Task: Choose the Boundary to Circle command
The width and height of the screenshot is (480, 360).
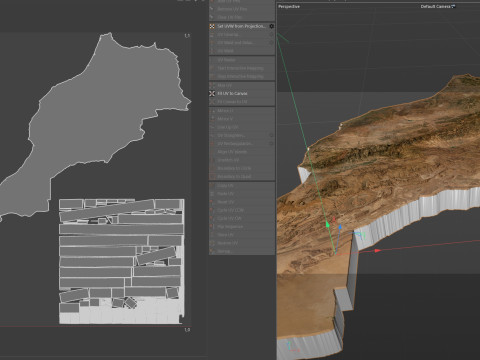Action: 242,168
